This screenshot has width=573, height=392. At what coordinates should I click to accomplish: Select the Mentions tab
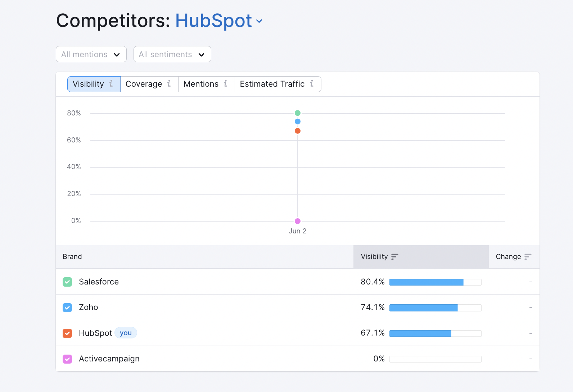point(201,84)
